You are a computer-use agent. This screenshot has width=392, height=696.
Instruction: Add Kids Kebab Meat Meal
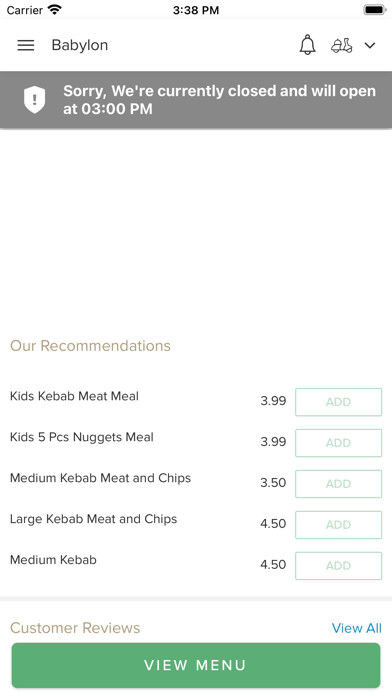[338, 402]
